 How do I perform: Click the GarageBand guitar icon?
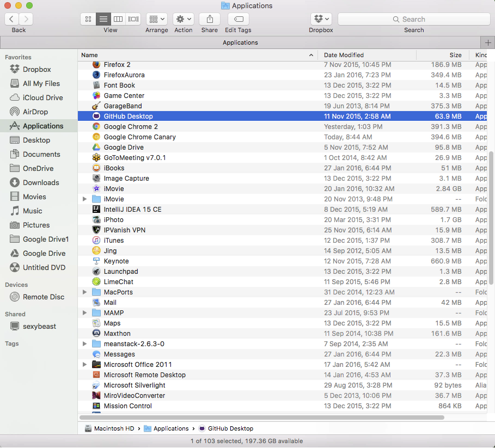point(96,106)
